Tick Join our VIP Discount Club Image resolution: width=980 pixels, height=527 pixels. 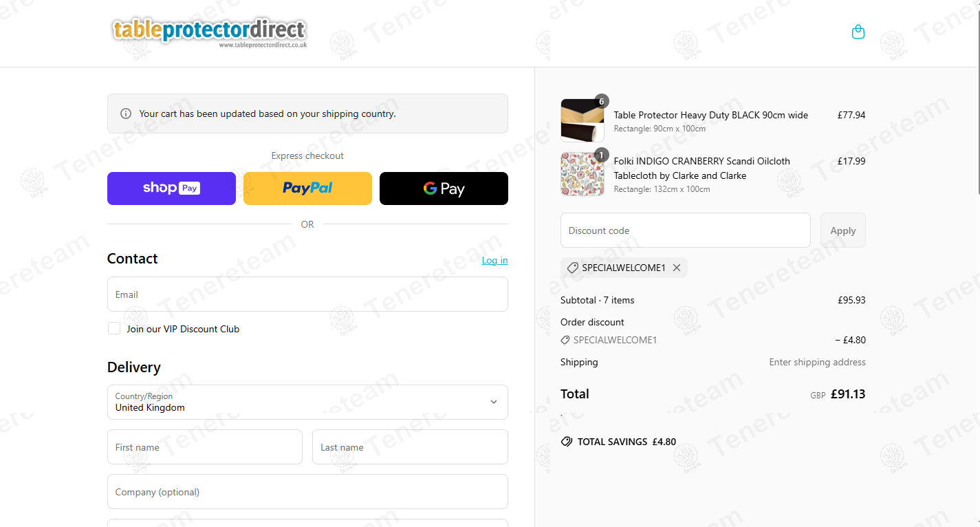[x=114, y=328]
